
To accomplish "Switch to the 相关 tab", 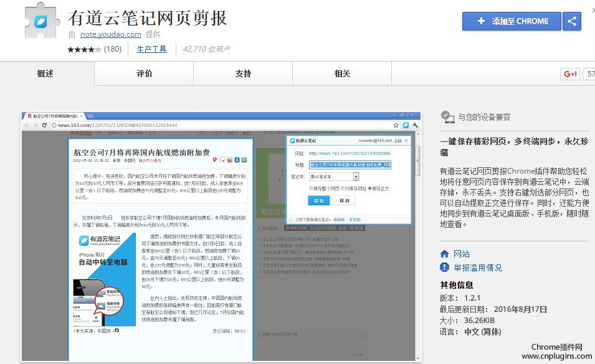I will (x=342, y=73).
